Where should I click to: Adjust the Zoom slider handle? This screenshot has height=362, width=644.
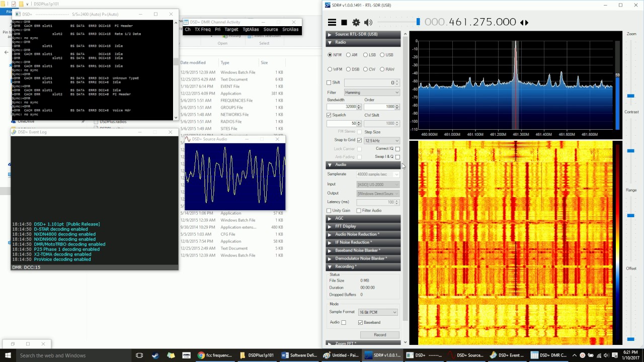click(631, 96)
